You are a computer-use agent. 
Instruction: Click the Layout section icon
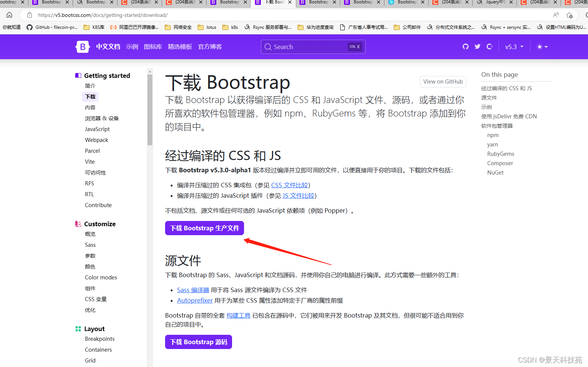78,329
